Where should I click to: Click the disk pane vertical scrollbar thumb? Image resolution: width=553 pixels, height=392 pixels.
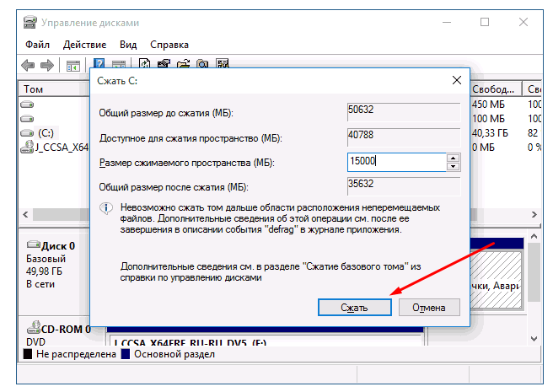(534, 272)
